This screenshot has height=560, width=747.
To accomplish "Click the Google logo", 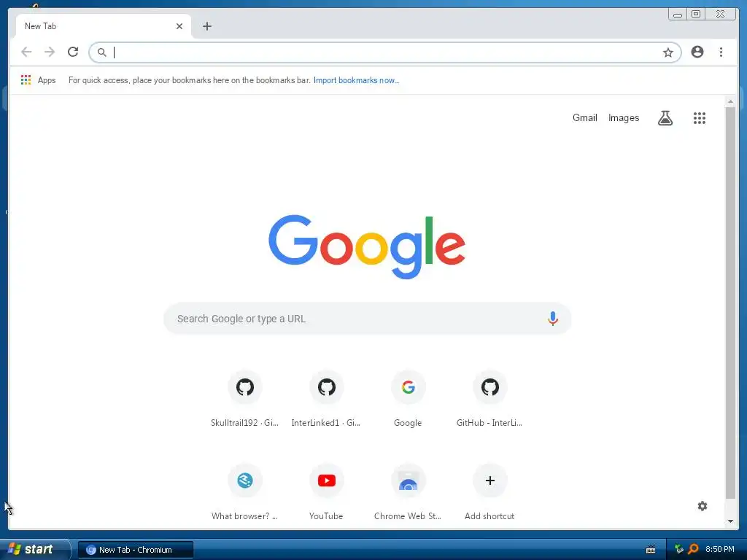I will coord(367,246).
